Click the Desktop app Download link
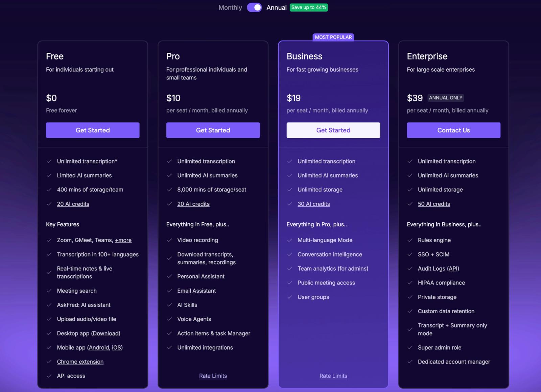The width and height of the screenshot is (541, 392). point(105,334)
